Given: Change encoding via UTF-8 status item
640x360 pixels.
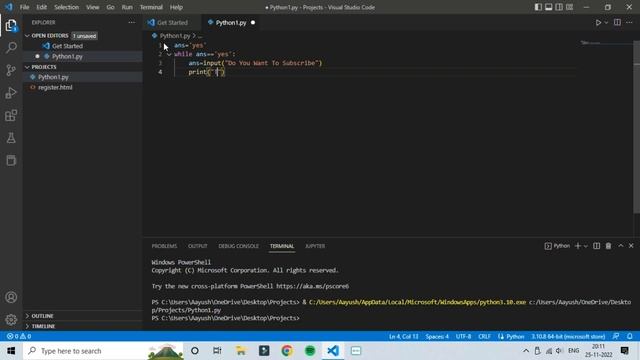Looking at the screenshot, I should pos(463,336).
